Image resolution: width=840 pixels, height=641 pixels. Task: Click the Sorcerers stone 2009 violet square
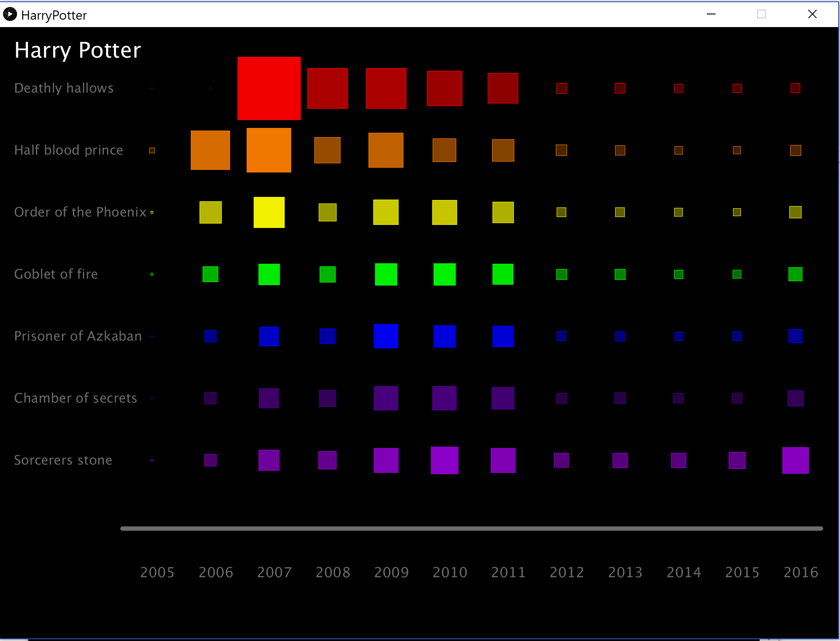pyautogui.click(x=386, y=460)
